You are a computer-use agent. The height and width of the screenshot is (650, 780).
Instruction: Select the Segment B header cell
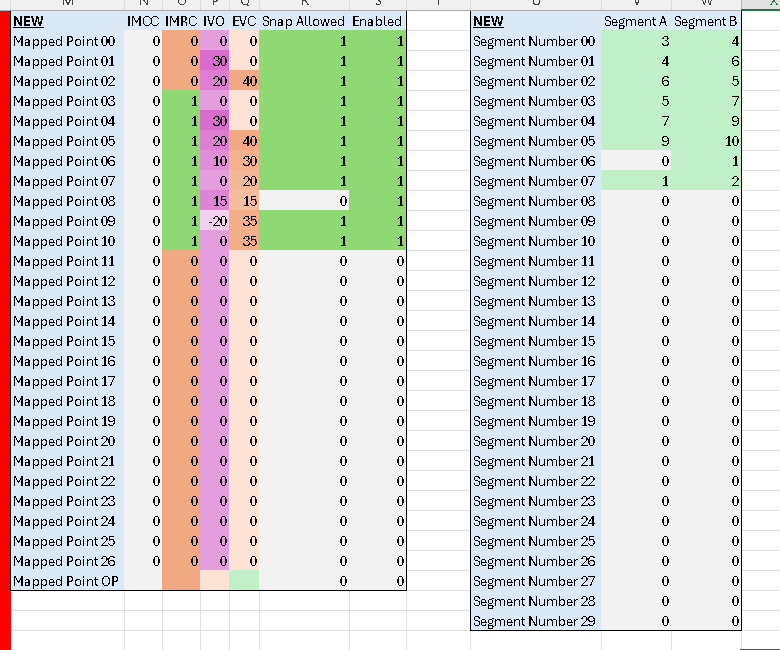(706, 21)
